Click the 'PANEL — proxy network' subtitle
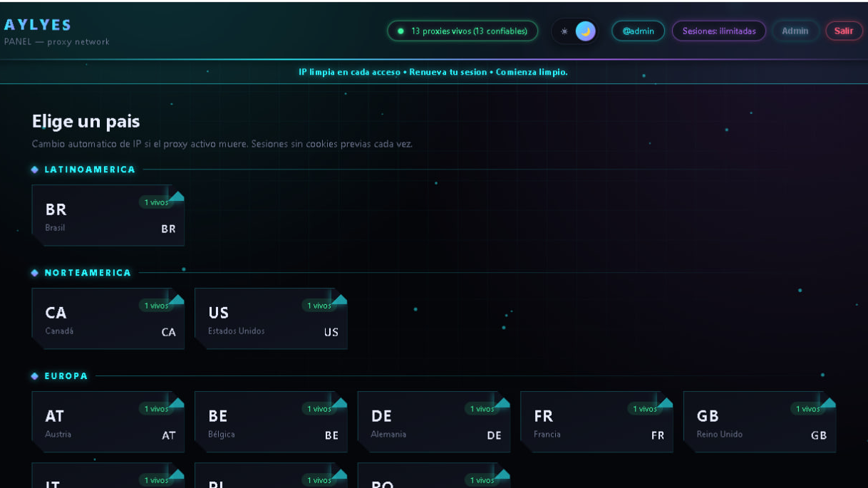 57,42
